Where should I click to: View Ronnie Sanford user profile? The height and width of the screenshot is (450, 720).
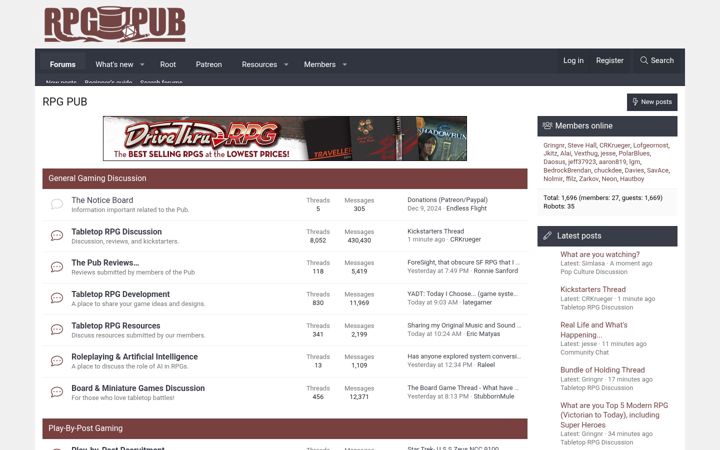coord(496,271)
